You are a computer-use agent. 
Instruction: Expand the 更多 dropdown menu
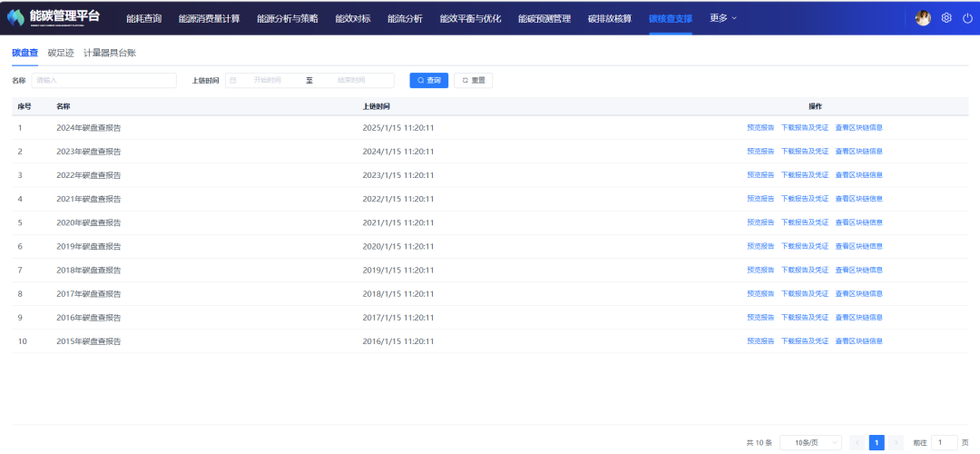[723, 18]
